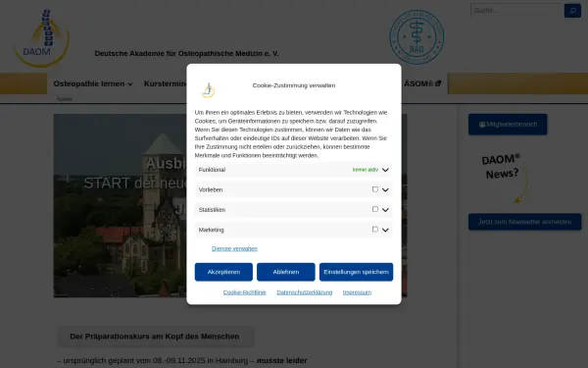This screenshot has width=588, height=368.
Task: Expand the Marketing section chevron
Action: (x=385, y=230)
